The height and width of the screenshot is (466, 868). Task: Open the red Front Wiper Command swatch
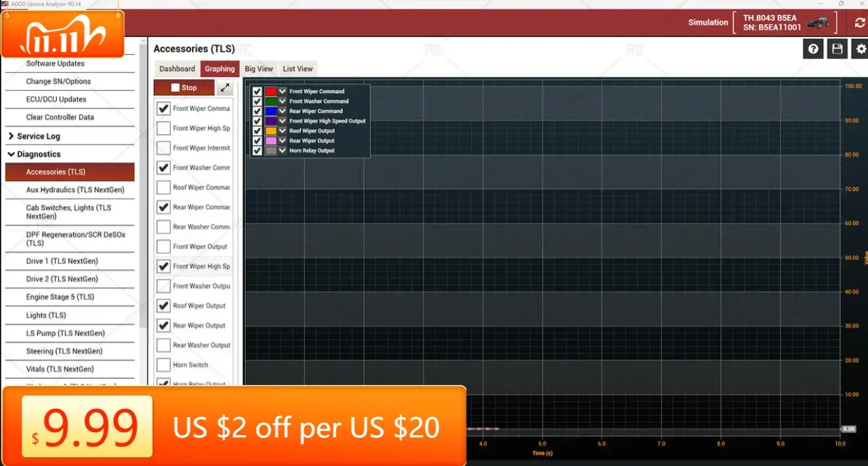pyautogui.click(x=271, y=91)
